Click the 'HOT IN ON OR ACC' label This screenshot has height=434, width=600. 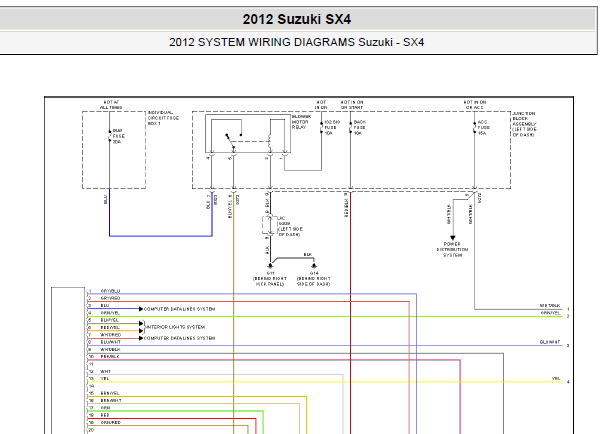[475, 105]
